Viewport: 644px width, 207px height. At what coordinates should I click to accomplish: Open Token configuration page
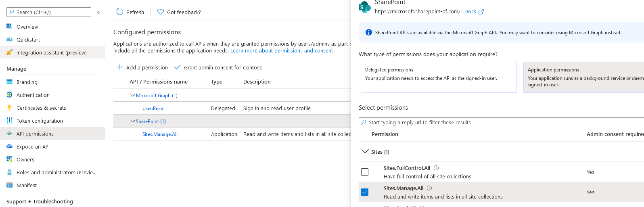coord(40,121)
